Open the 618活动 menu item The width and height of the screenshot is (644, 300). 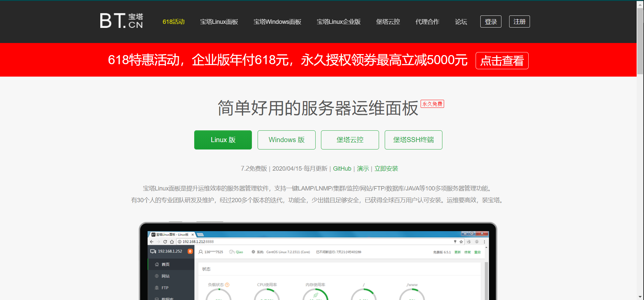(x=173, y=22)
